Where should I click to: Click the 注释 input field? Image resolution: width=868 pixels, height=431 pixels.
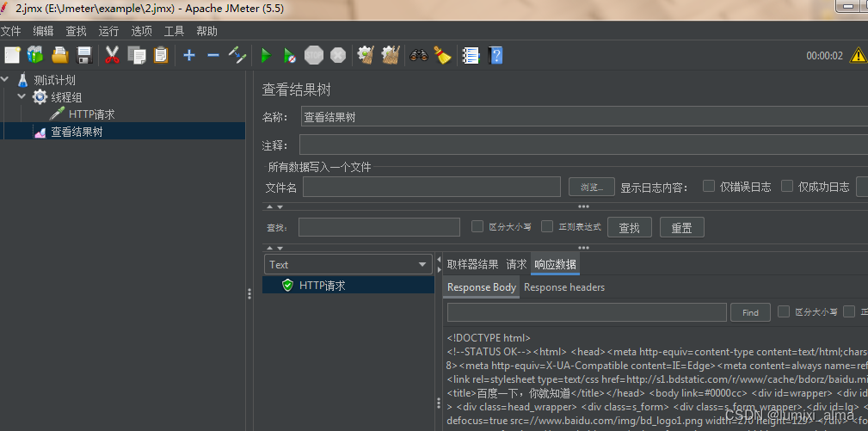[x=583, y=145]
